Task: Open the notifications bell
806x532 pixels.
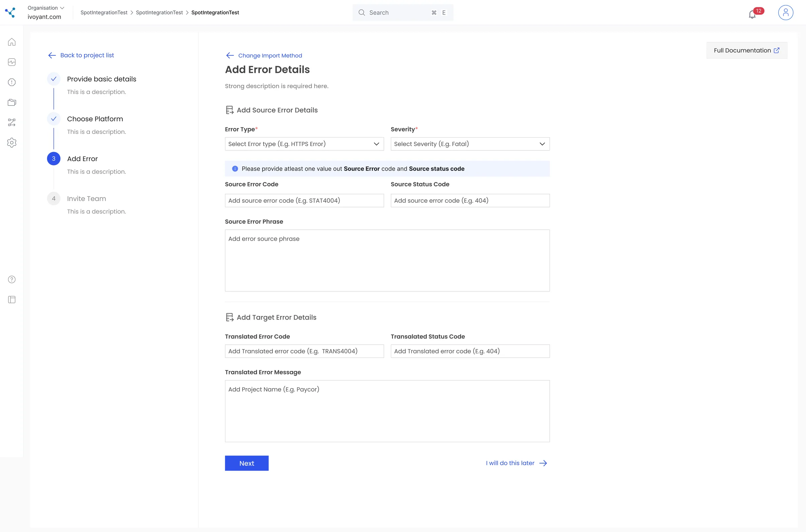Action: (x=752, y=14)
